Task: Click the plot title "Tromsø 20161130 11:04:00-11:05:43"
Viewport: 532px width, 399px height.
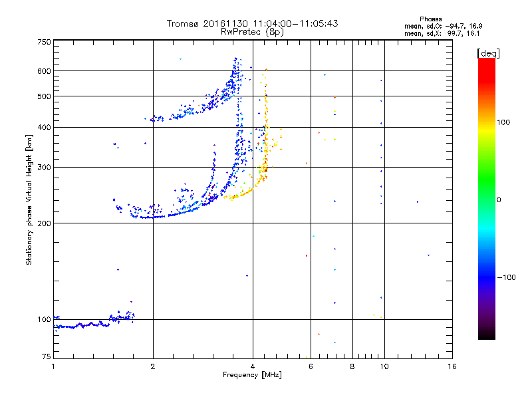Action: click(x=252, y=23)
